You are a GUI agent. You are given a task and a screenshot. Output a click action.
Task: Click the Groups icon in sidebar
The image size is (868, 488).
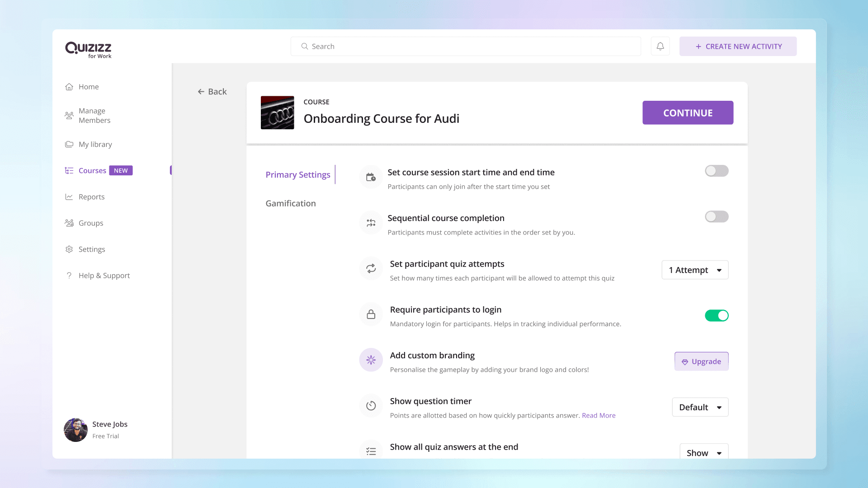coord(69,223)
